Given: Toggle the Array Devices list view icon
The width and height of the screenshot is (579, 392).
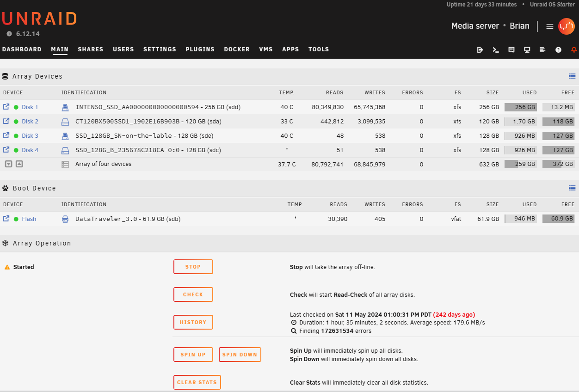Looking at the screenshot, I should pos(572,76).
